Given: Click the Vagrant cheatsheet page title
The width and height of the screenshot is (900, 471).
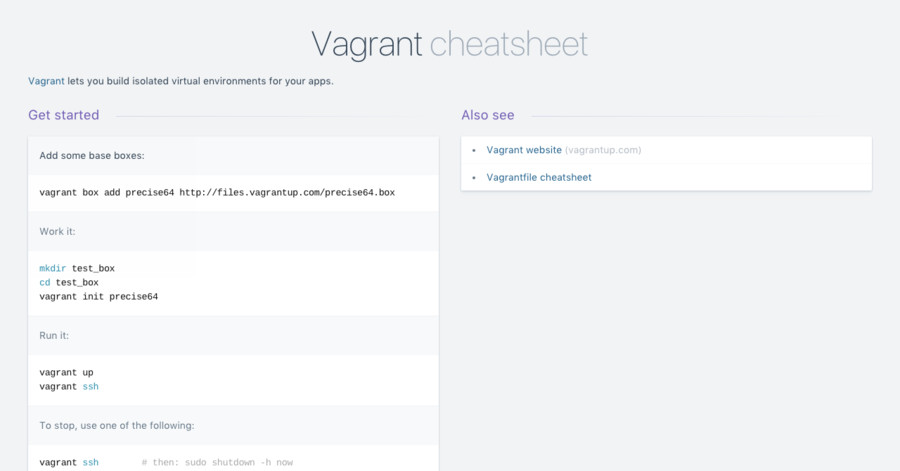Looking at the screenshot, I should click(x=449, y=44).
